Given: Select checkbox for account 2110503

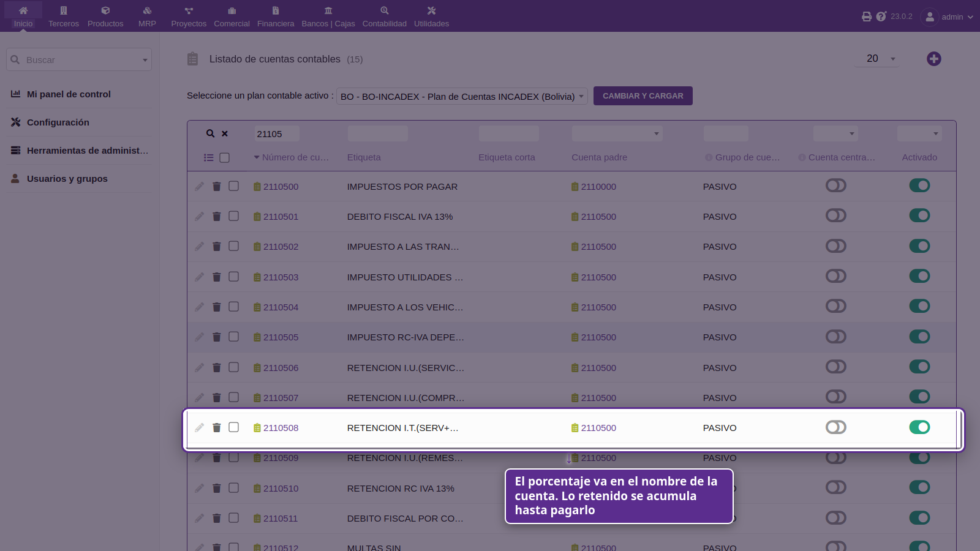Looking at the screenshot, I should click(x=233, y=276).
